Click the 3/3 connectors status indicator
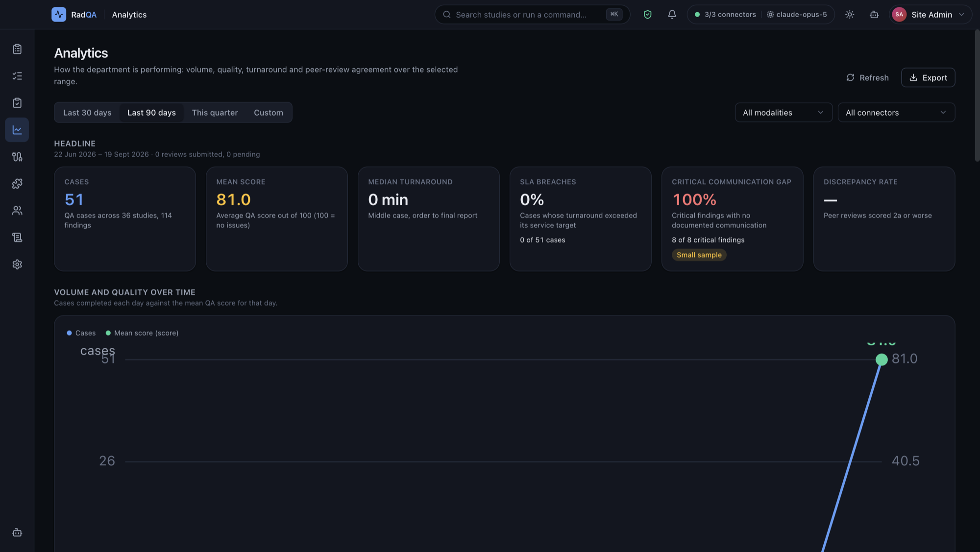The image size is (980, 552). coord(725,15)
